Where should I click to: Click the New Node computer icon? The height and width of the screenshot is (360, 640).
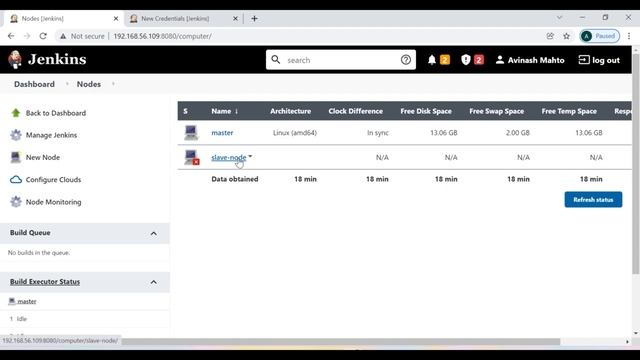pos(16,157)
